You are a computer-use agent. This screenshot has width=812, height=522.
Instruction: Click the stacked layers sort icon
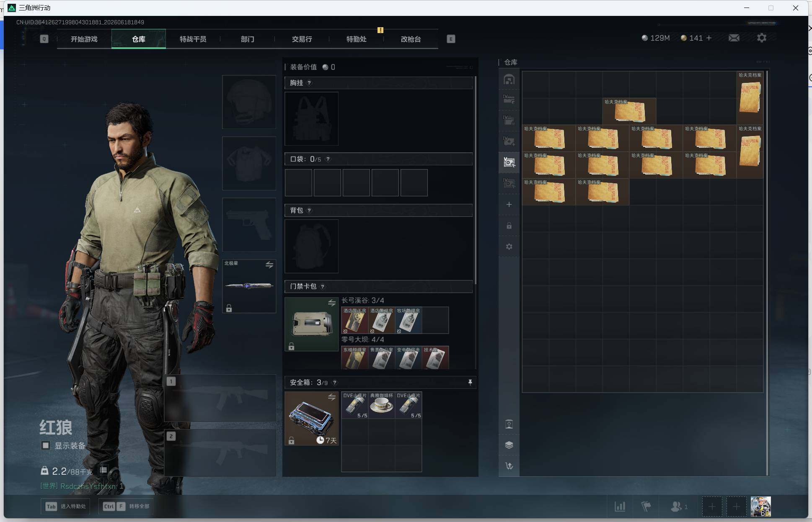click(509, 445)
